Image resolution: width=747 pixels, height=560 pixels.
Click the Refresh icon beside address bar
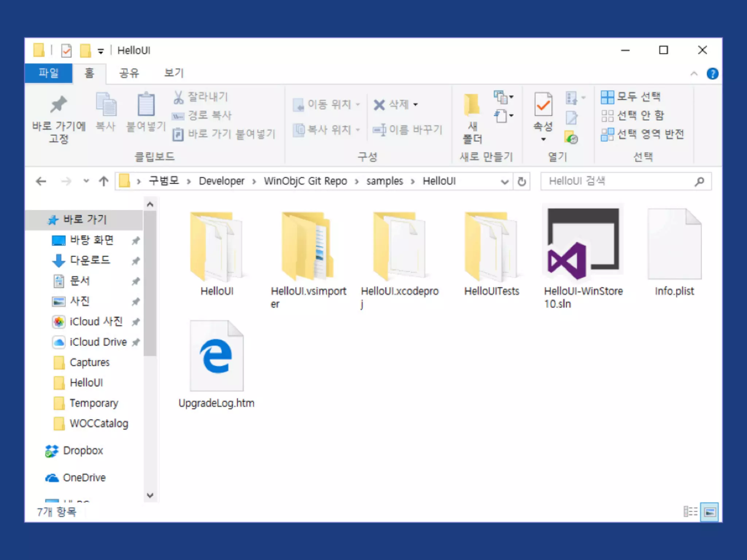coord(522,181)
